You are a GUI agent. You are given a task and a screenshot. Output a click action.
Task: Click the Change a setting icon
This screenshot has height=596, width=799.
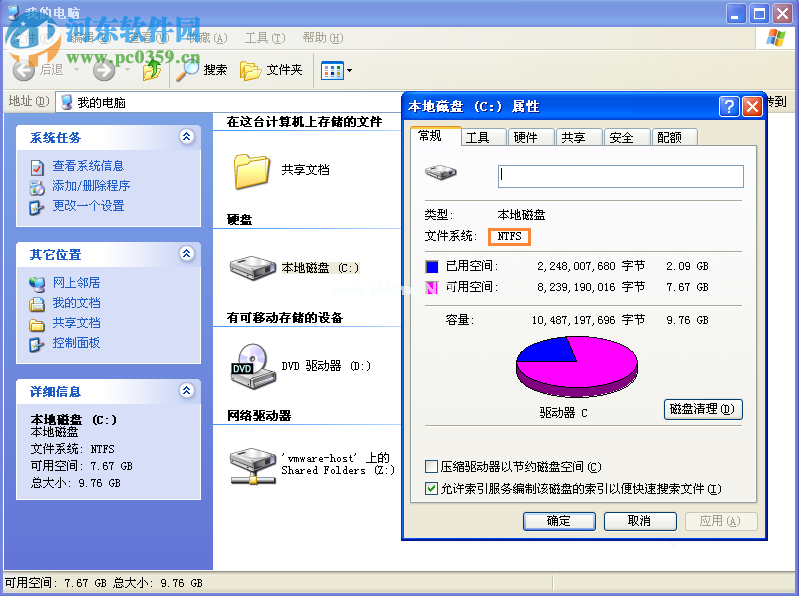(x=37, y=207)
